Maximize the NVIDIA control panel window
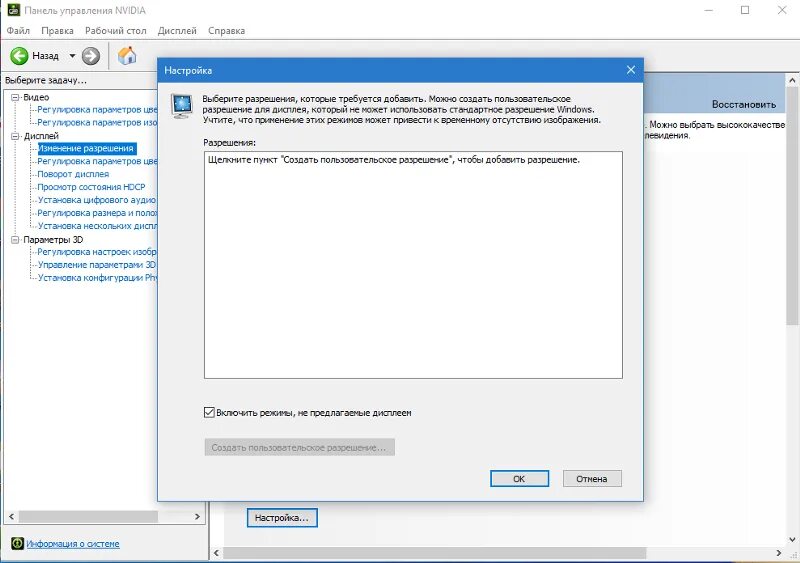 point(745,10)
